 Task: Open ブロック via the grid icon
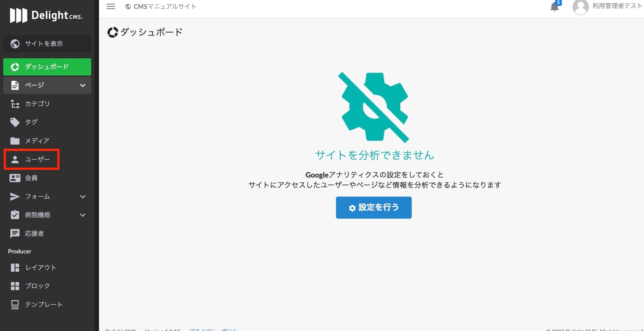(15, 286)
